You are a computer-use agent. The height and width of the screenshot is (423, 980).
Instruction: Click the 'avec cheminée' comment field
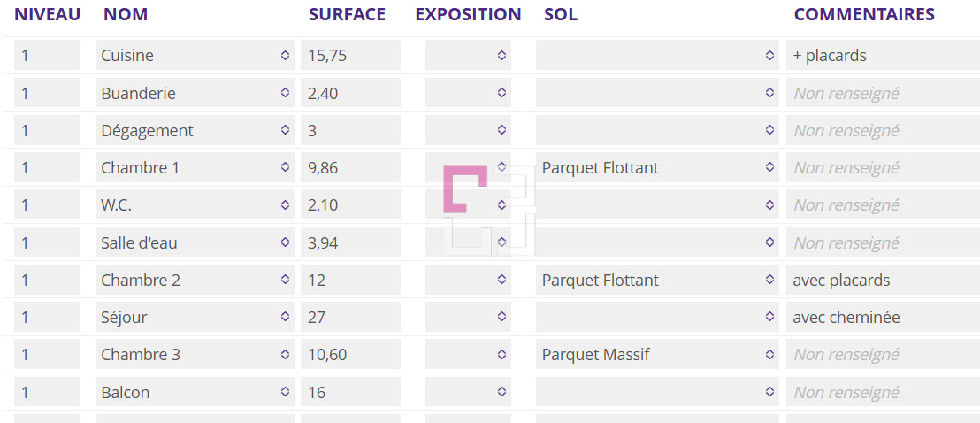pyautogui.click(x=882, y=318)
